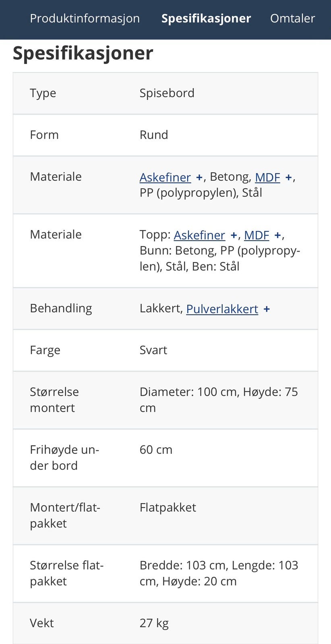Screen dimensions: 331x644
Task: Select the Spesifikasjoner tab
Action: coord(206,18)
